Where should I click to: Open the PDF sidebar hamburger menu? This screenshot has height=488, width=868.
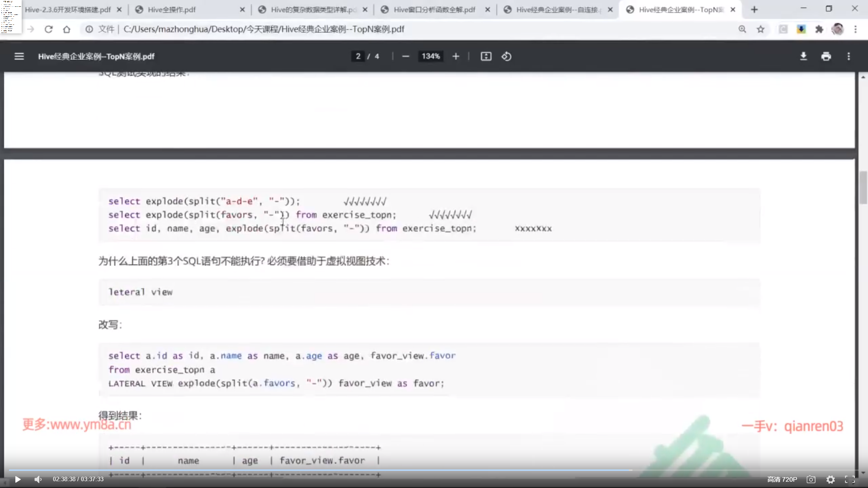(x=19, y=56)
